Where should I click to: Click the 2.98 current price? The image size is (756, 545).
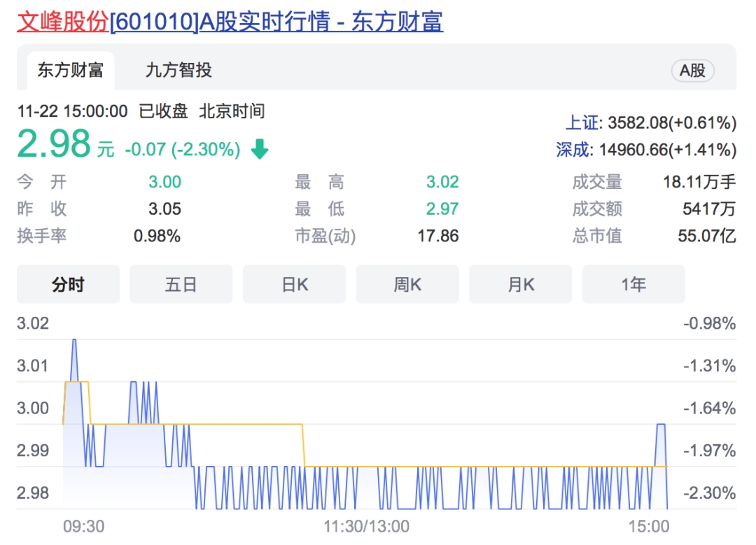click(55, 144)
